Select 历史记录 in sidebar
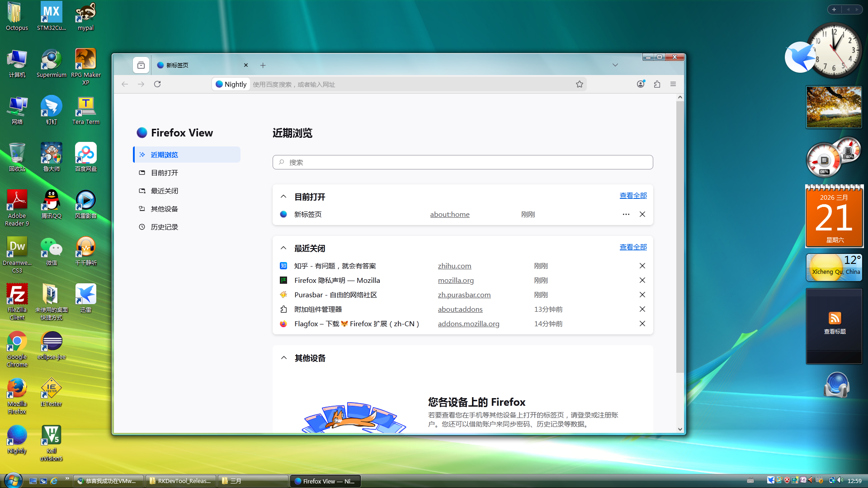Screen dimensions: 868x488 [164, 227]
